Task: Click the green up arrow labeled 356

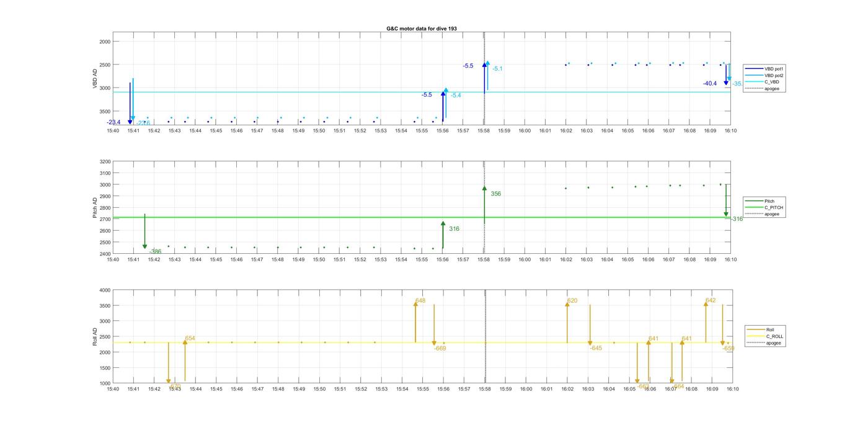Action: pyautogui.click(x=484, y=205)
